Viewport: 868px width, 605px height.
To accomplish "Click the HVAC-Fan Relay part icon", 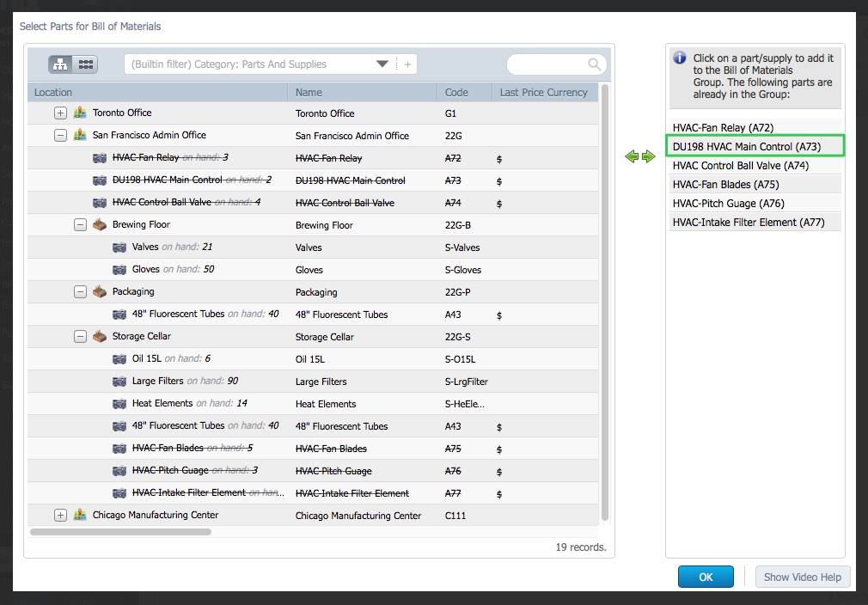I will pyautogui.click(x=100, y=158).
